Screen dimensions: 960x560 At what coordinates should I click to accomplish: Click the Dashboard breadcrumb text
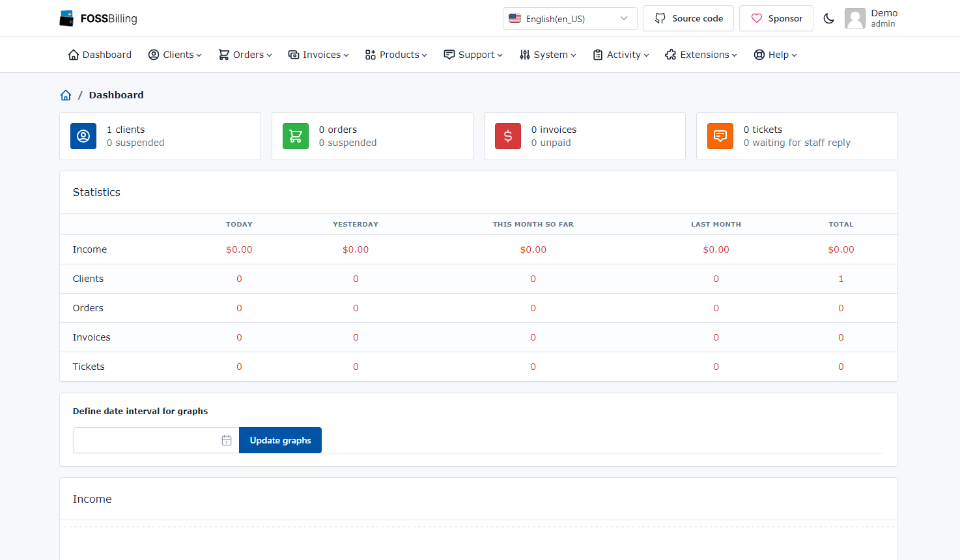point(117,95)
